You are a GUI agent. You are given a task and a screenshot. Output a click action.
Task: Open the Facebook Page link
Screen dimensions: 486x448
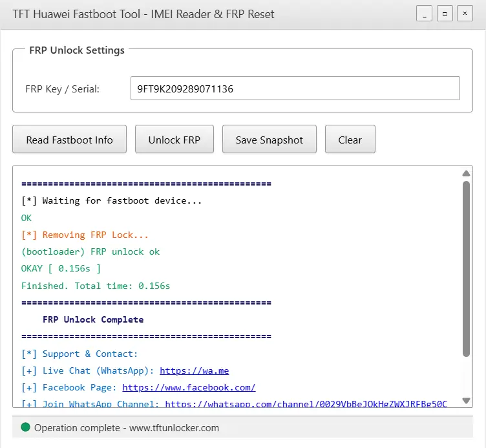click(x=189, y=387)
